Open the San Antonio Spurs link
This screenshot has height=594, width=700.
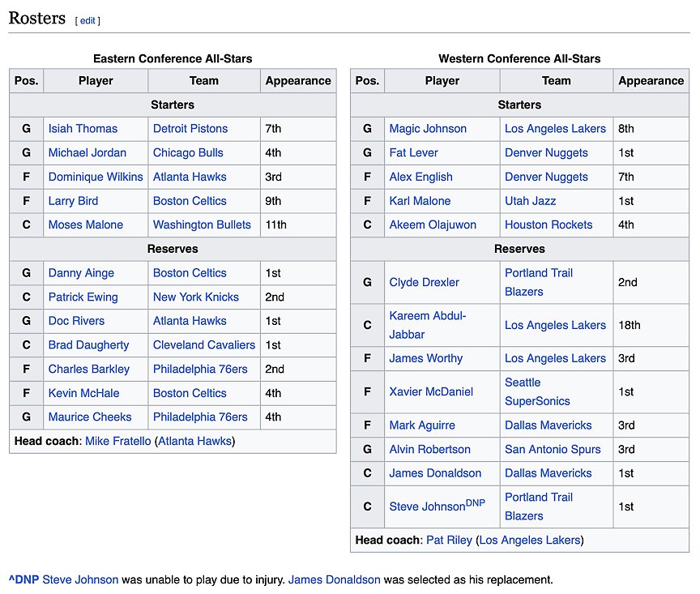pos(553,449)
